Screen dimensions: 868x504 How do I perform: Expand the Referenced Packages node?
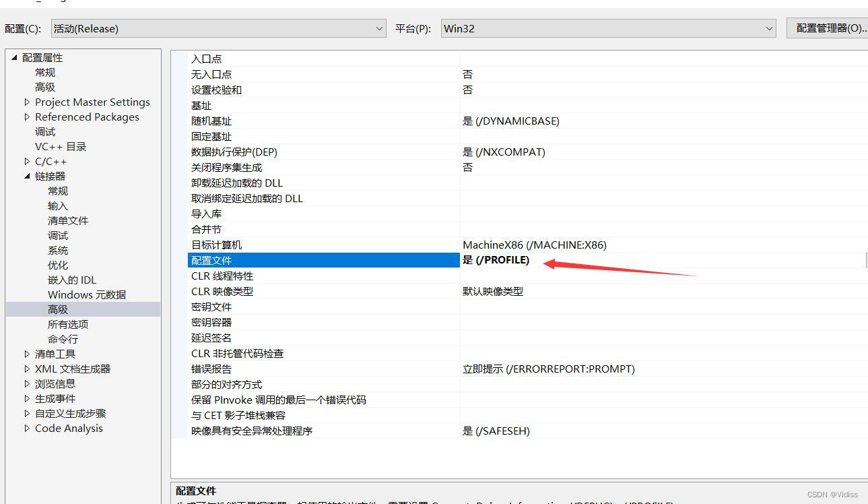[x=27, y=117]
